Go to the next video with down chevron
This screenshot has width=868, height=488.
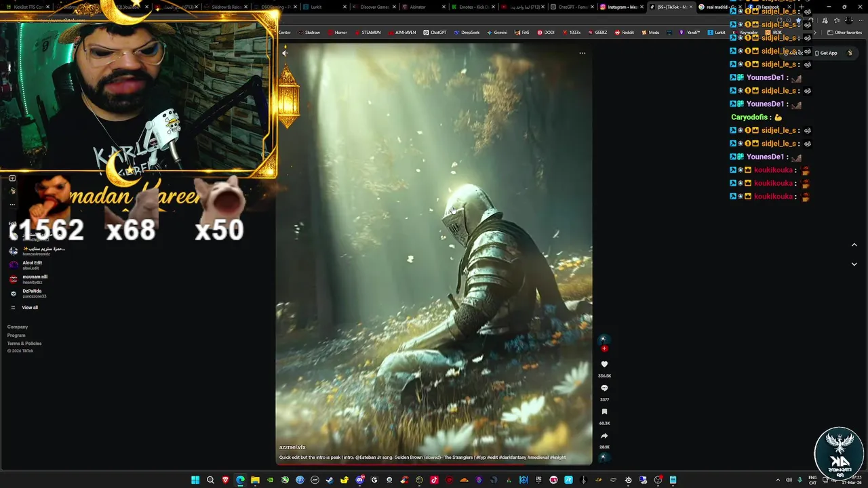pos(854,264)
